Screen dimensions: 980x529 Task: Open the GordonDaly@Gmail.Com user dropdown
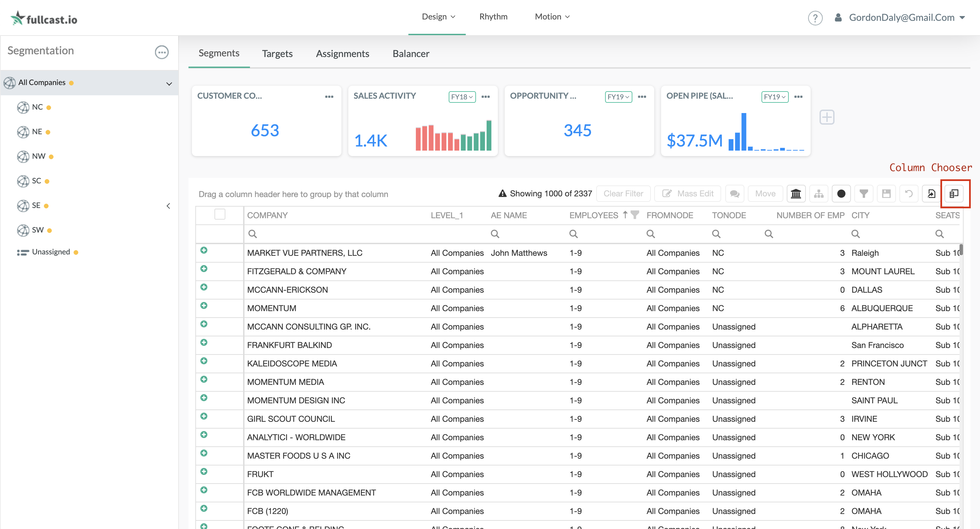pyautogui.click(x=900, y=17)
